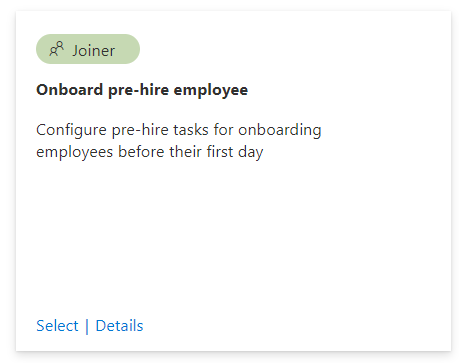Viewport: 459px width, 363px height.
Task: View template information via Details
Action: pyautogui.click(x=119, y=326)
